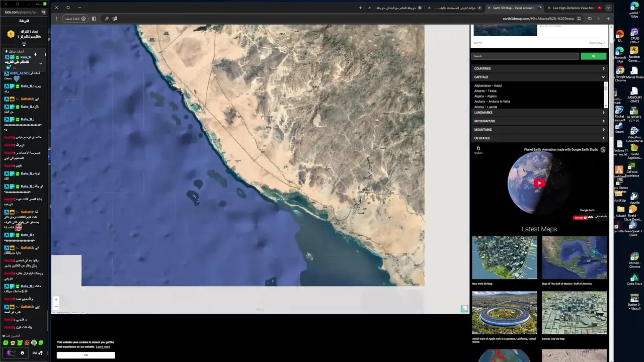Click the translate page icon
This screenshot has height=362, width=644.
[x=115, y=19]
